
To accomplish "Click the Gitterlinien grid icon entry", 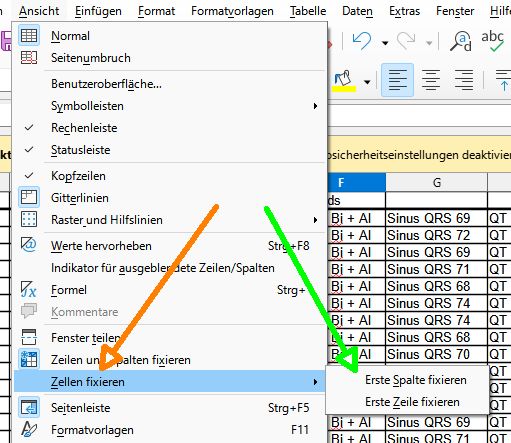I will 29,198.
